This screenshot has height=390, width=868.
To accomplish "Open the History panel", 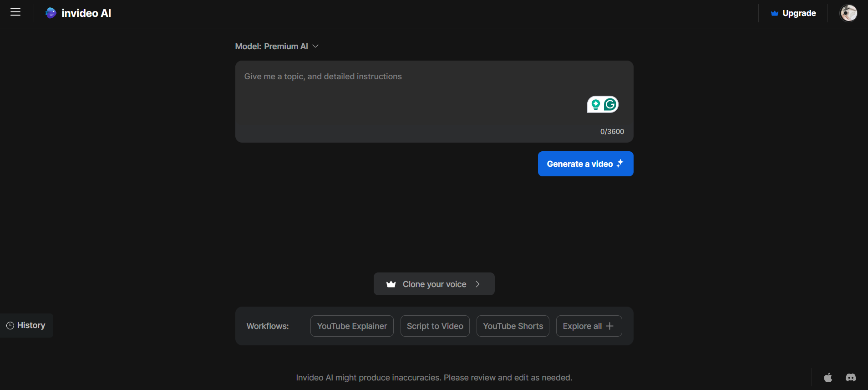I will 26,325.
